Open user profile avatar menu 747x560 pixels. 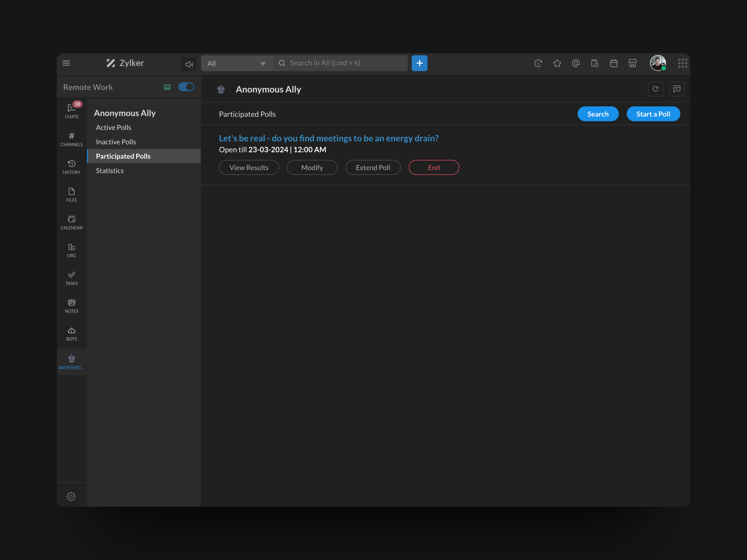(658, 63)
